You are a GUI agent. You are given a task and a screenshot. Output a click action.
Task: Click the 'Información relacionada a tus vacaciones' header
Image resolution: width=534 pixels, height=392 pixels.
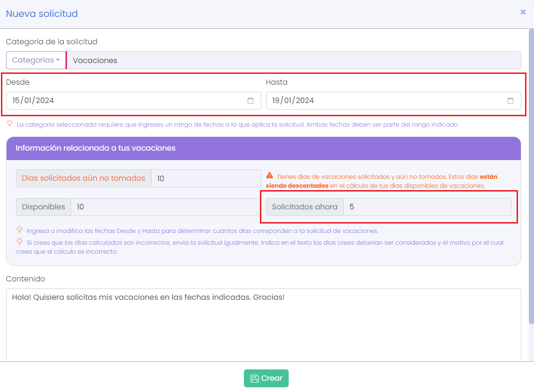click(96, 148)
